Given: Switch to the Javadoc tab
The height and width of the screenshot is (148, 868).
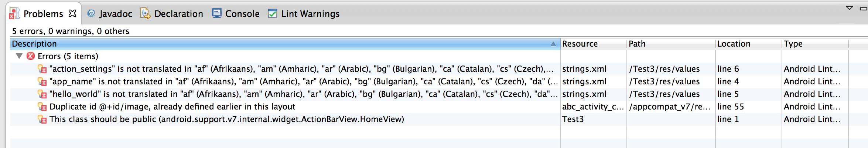Looking at the screenshot, I should click(109, 14).
